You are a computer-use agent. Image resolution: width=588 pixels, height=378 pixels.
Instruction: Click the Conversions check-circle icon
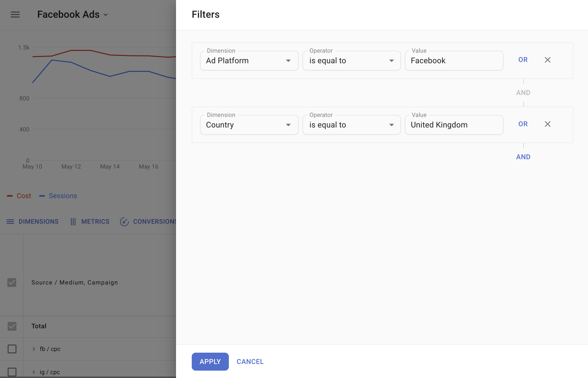[x=124, y=221]
